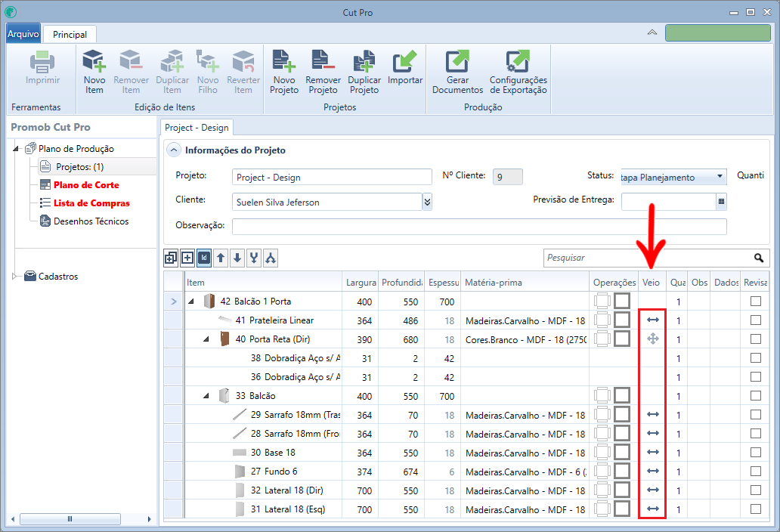Open the Status dropdown

(x=720, y=177)
